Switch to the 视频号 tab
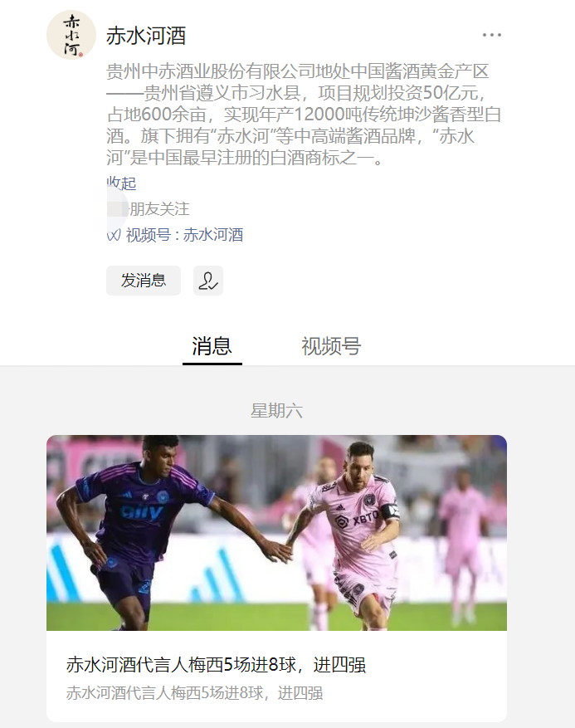Image resolution: width=575 pixels, height=728 pixels. 331,346
